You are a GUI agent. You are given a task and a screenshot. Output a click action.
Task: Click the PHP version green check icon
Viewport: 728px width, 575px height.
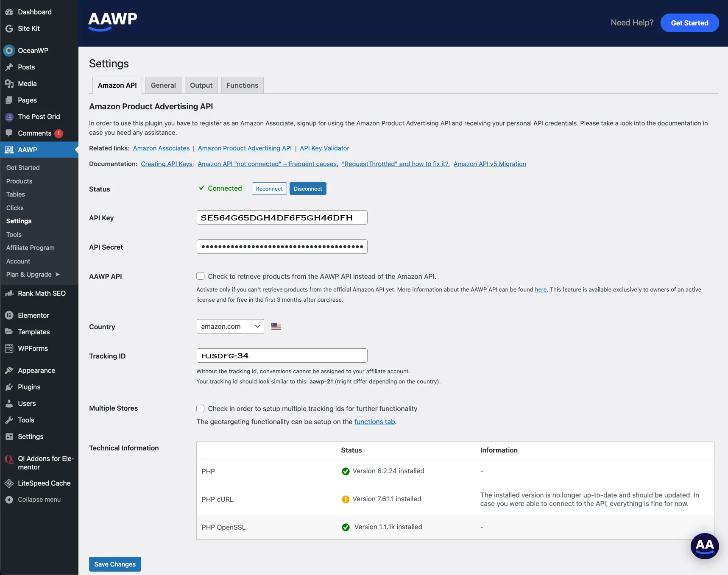(x=346, y=471)
